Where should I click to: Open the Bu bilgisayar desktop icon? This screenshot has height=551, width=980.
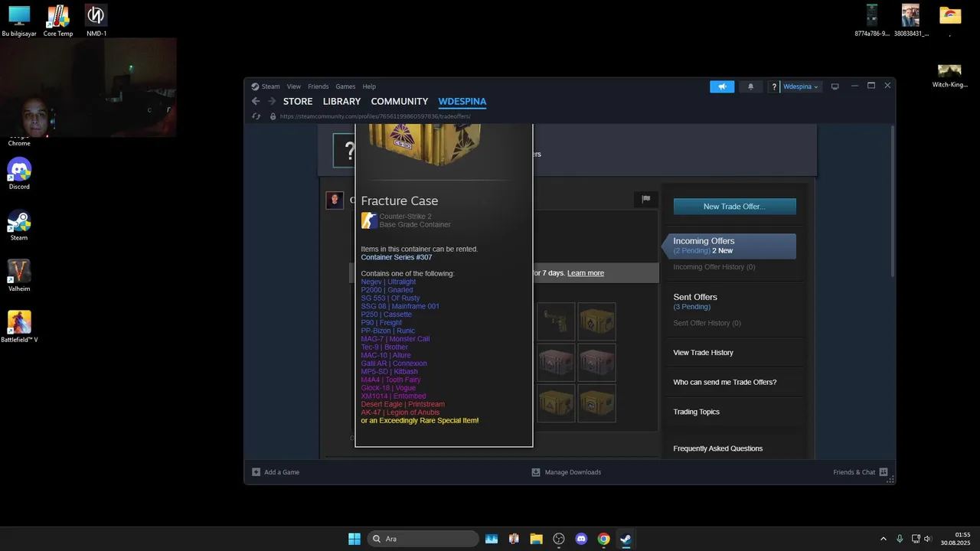pyautogui.click(x=19, y=21)
